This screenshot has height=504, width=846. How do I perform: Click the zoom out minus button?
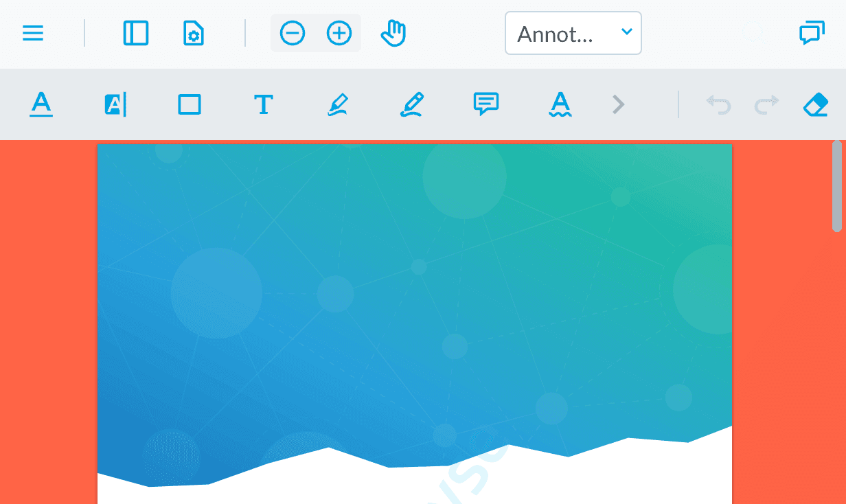pos(293,33)
